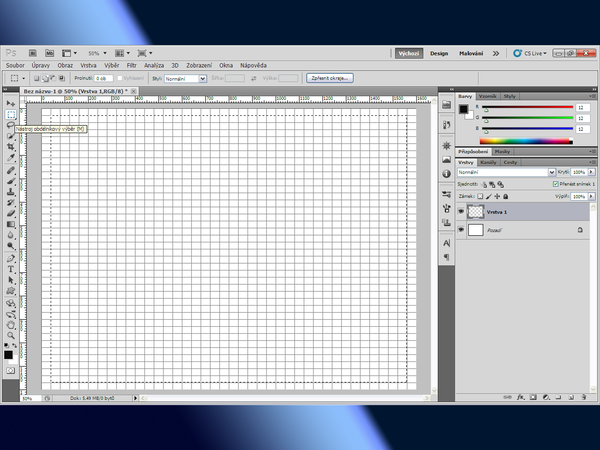Open the Styl dropdown in options bar
This screenshot has width=600, height=450.
tap(187, 77)
